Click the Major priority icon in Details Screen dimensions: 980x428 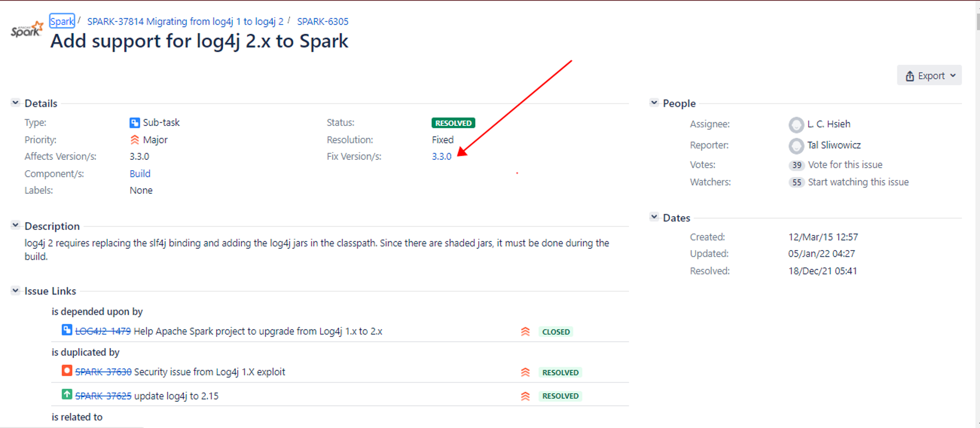(135, 140)
